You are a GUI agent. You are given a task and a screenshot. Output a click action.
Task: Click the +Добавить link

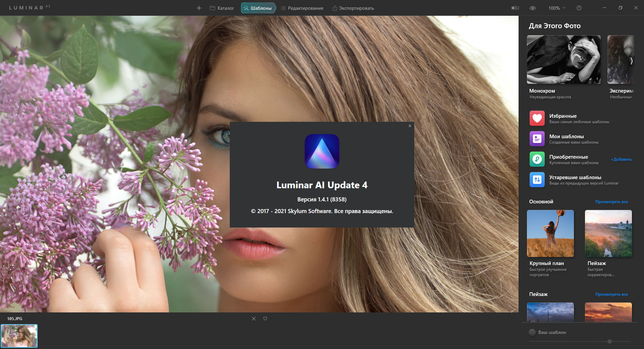click(621, 159)
